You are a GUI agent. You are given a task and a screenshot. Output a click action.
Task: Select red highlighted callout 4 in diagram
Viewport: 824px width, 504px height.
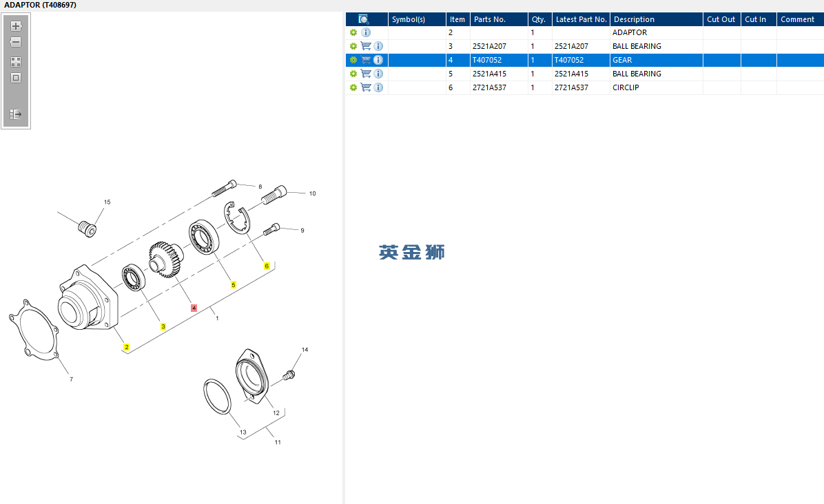click(x=194, y=308)
